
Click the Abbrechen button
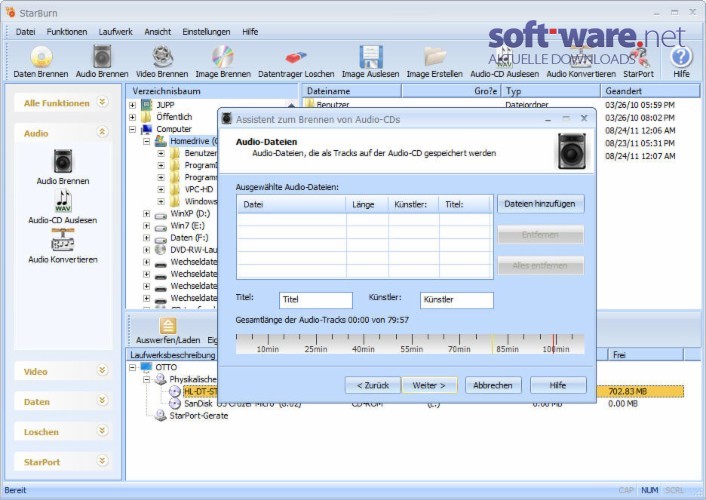click(x=493, y=385)
